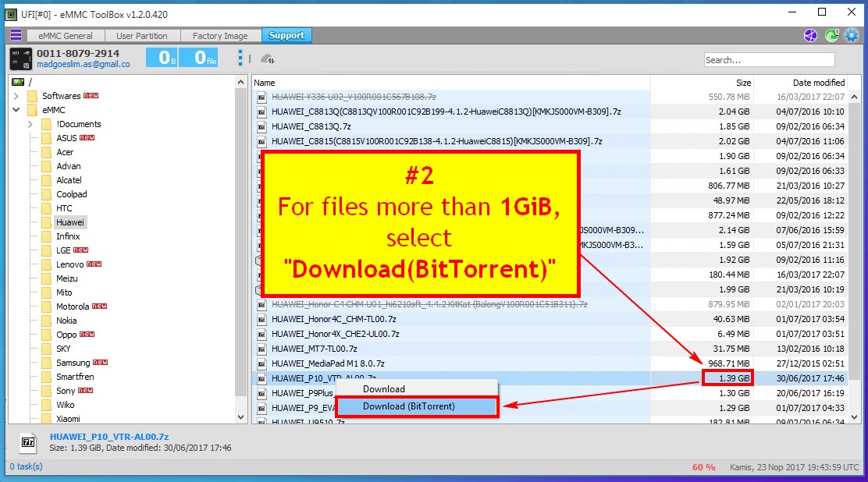Screen dimensions: 868x482
Task: Select the Infinix folder in tree
Action: (68, 236)
